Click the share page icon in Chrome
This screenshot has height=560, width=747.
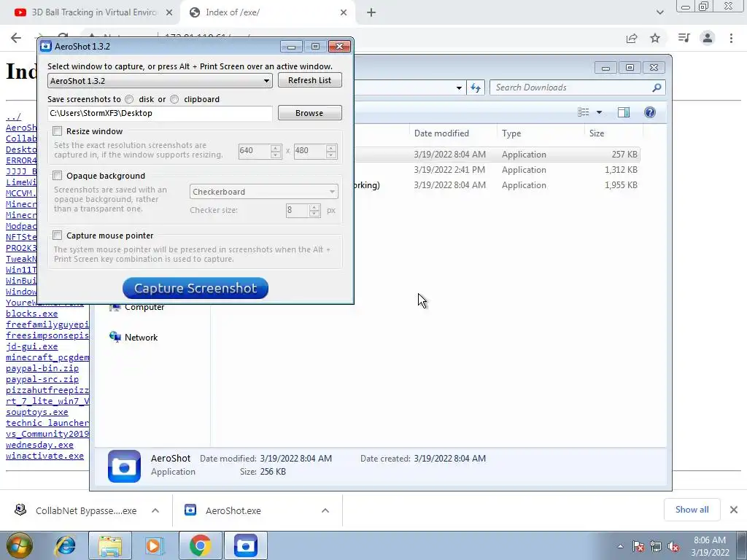click(632, 38)
